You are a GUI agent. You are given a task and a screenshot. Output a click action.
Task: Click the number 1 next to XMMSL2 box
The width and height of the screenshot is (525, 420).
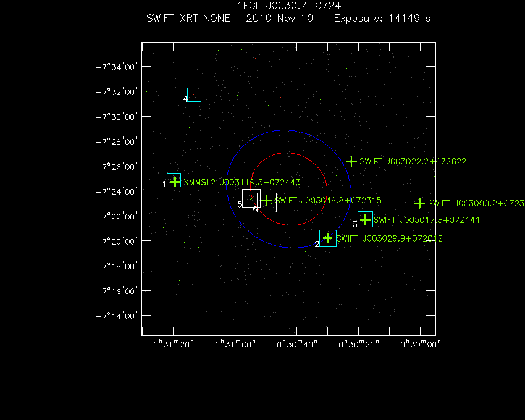coord(164,184)
